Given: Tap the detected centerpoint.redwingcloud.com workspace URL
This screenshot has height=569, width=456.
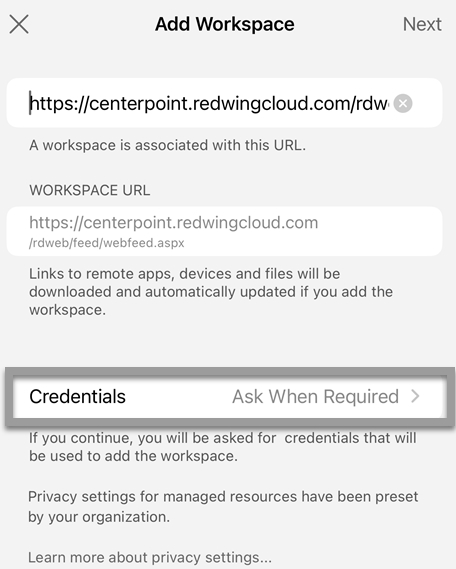Looking at the screenshot, I should [173, 222].
